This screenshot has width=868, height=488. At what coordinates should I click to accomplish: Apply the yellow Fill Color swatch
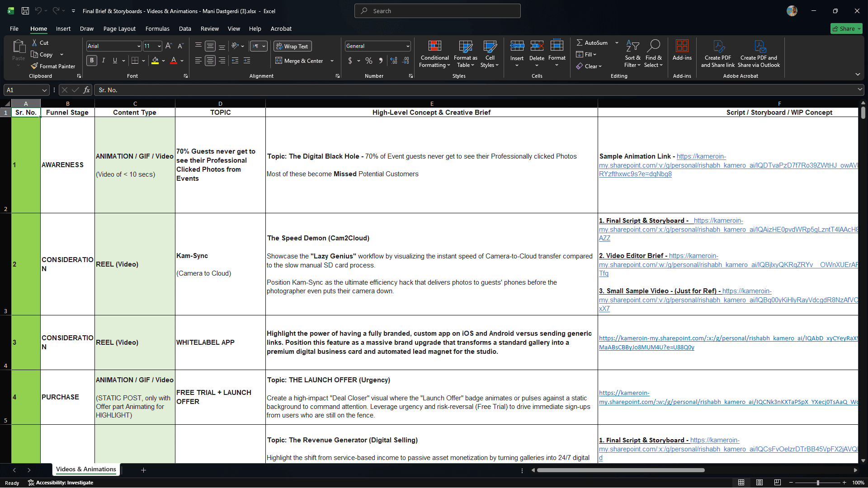coord(155,61)
